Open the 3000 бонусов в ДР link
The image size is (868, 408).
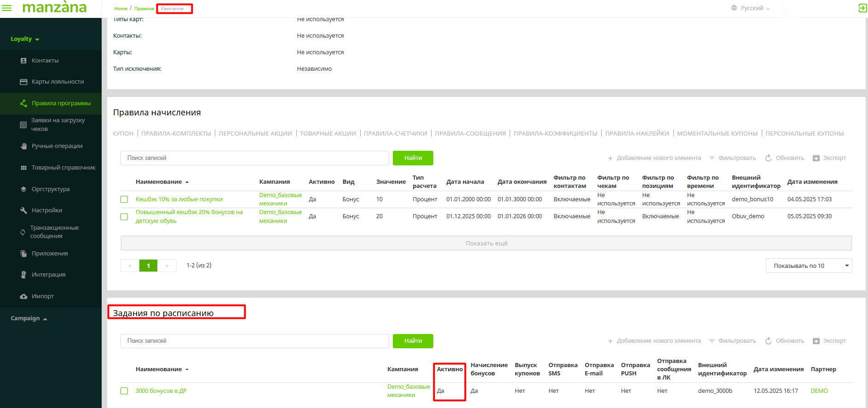[161, 391]
